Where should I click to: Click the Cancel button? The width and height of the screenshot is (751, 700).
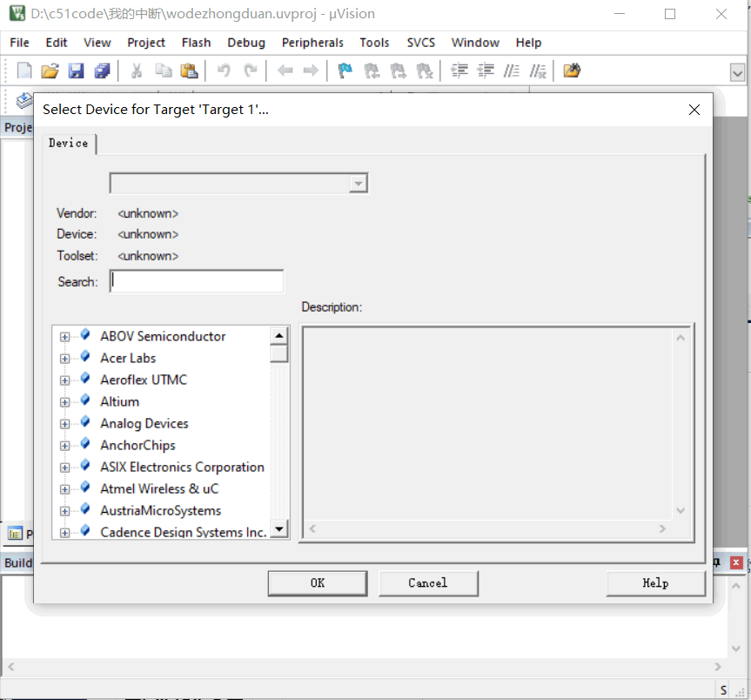coord(428,583)
